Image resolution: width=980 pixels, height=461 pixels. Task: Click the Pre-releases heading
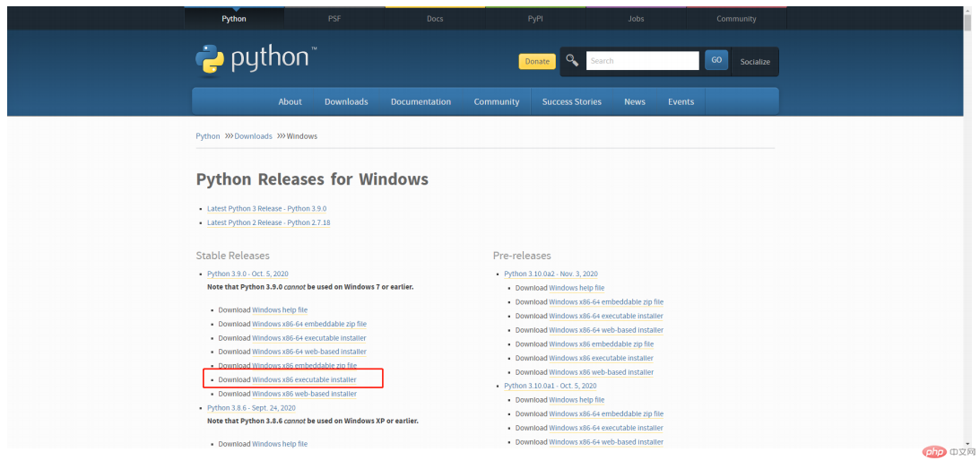[x=522, y=256]
